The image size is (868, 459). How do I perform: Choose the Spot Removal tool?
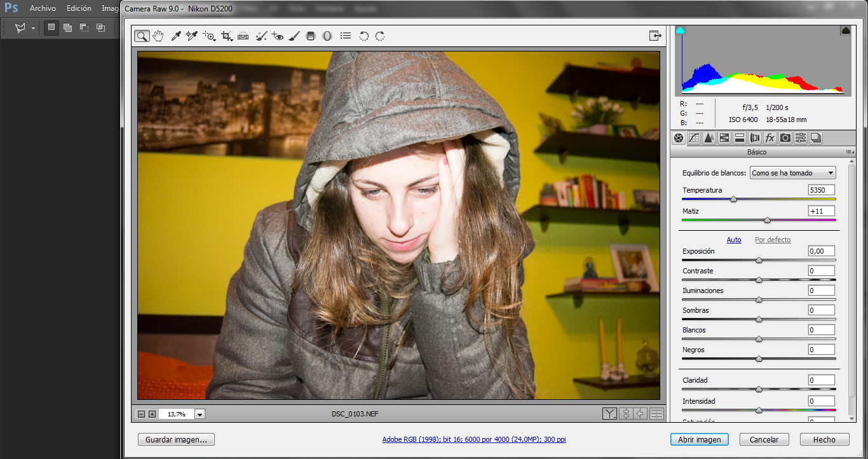pyautogui.click(x=261, y=36)
